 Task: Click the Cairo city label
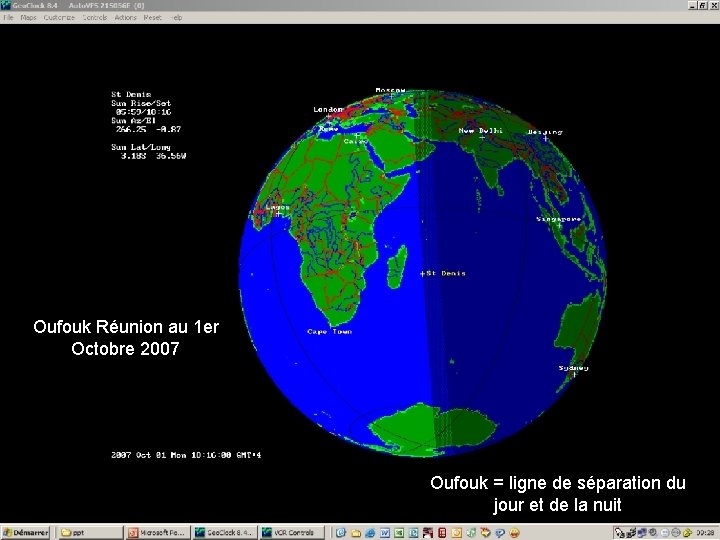click(x=355, y=141)
